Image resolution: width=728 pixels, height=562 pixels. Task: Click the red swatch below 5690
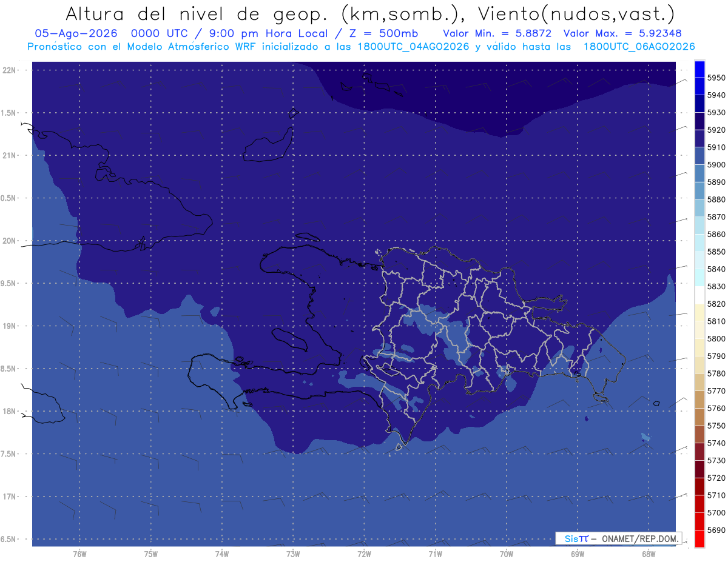(x=699, y=538)
